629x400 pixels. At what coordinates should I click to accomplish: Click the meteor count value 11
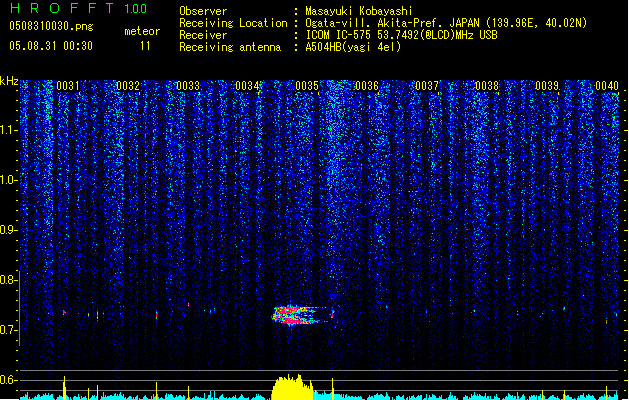pyautogui.click(x=145, y=46)
